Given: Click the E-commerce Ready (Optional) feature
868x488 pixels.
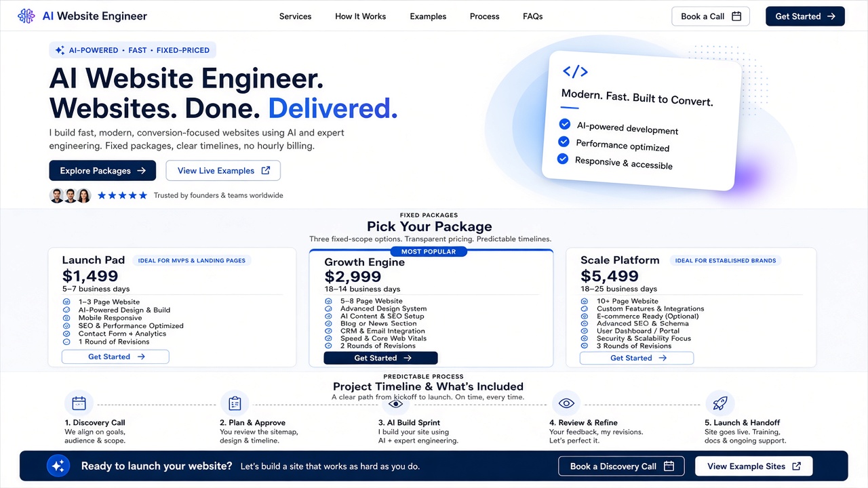Looking at the screenshot, I should pyautogui.click(x=647, y=317).
